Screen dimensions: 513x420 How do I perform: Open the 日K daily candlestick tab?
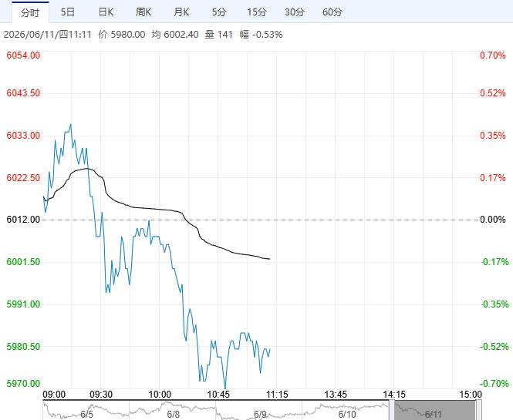pyautogui.click(x=106, y=12)
